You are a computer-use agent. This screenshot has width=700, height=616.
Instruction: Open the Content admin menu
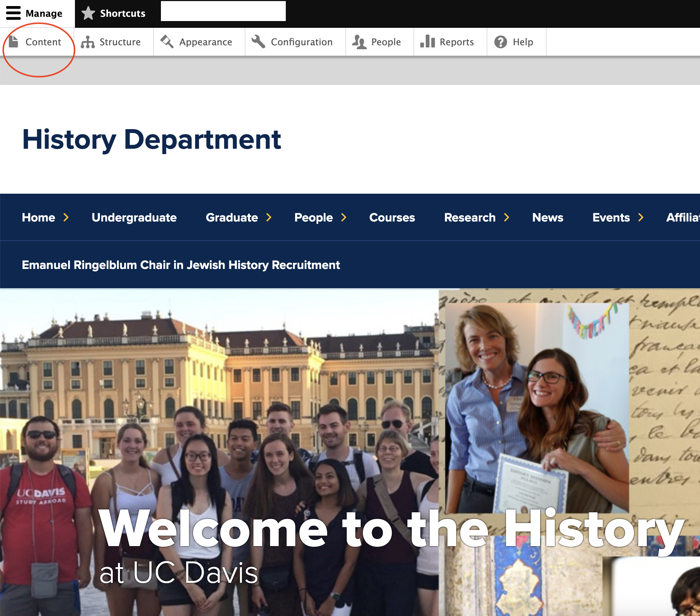37,42
